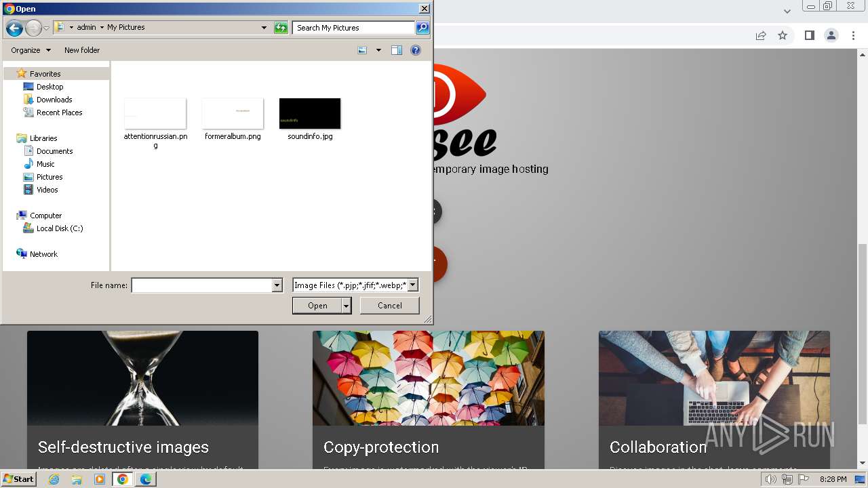Viewport: 868px width, 488px height.
Task: Select the admin breadcrumb segment
Action: [x=86, y=28]
